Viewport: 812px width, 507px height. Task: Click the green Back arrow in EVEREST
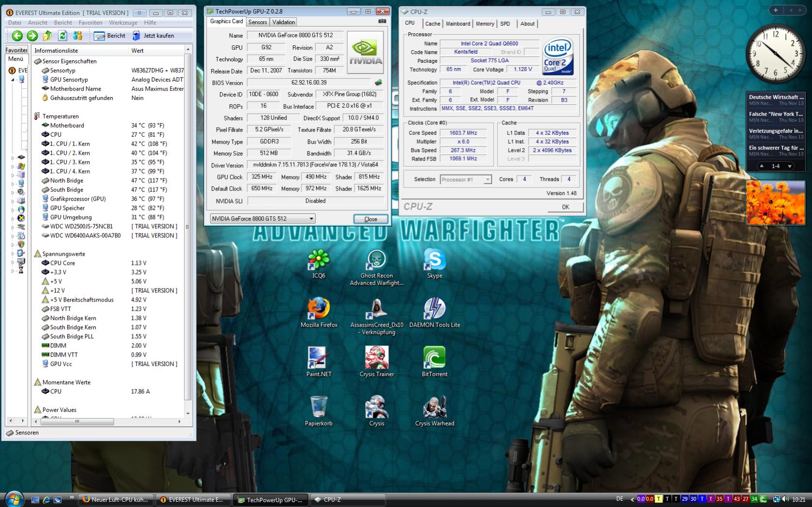click(17, 35)
